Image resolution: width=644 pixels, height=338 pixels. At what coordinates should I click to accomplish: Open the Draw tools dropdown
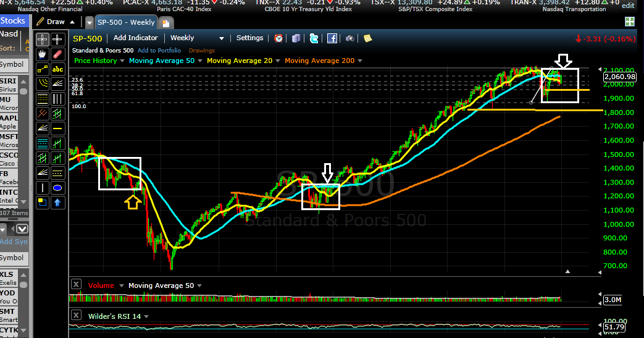pyautogui.click(x=56, y=22)
